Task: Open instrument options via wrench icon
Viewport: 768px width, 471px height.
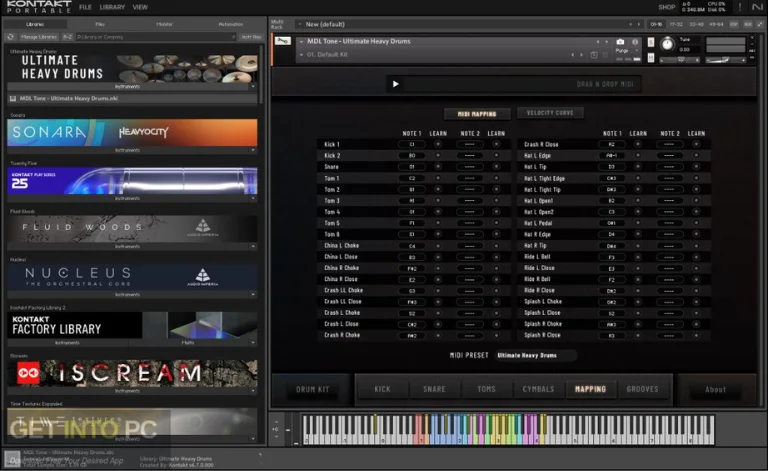Action: pyautogui.click(x=283, y=41)
